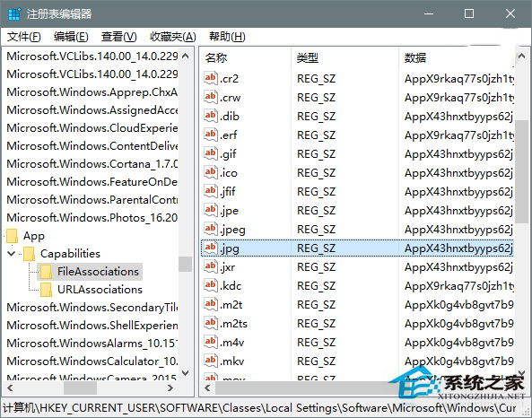The image size is (532, 418).
Task: Open the 收藏夹(A) menu
Action: 173,37
